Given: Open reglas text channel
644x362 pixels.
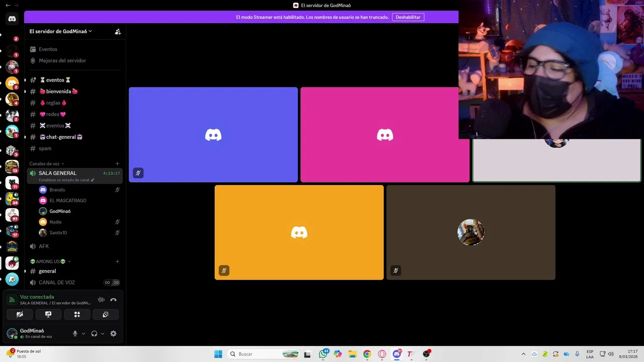Looking at the screenshot, I should [53, 103].
